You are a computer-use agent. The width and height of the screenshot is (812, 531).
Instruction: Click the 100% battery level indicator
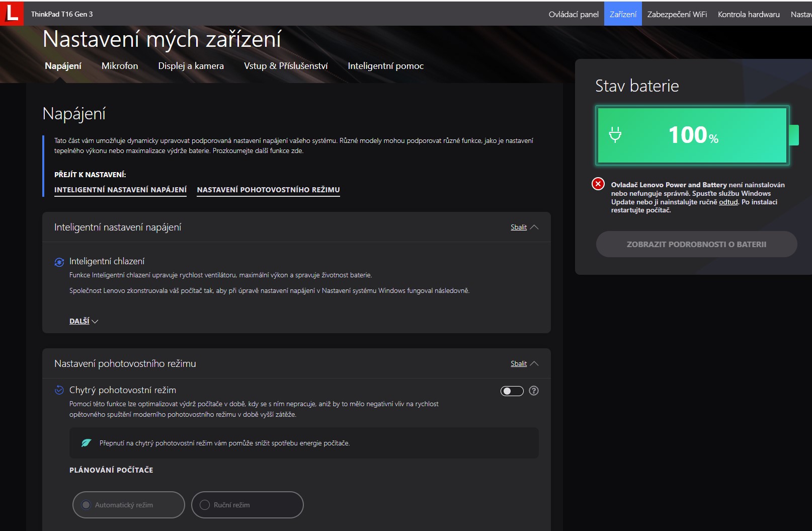[693, 135]
